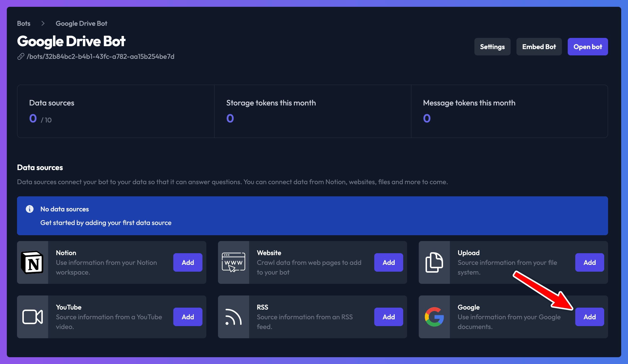Click the Notion logo icon
Viewport: 628px width, 364px height.
[32, 262]
